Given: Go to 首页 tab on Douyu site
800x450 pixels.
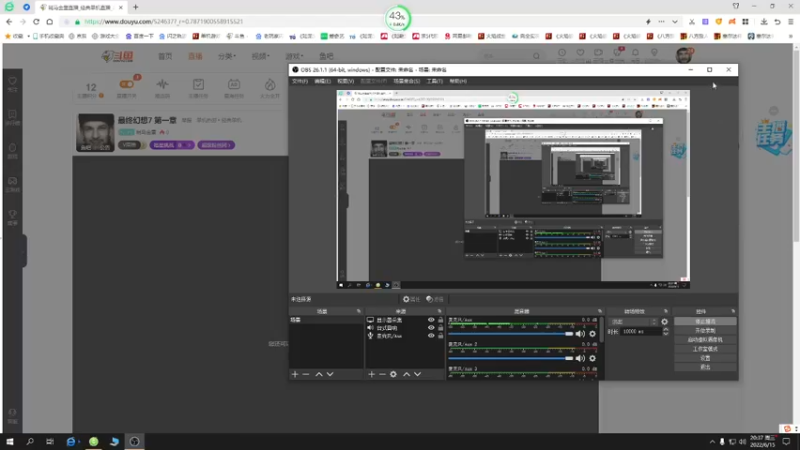Looking at the screenshot, I should (x=165, y=56).
